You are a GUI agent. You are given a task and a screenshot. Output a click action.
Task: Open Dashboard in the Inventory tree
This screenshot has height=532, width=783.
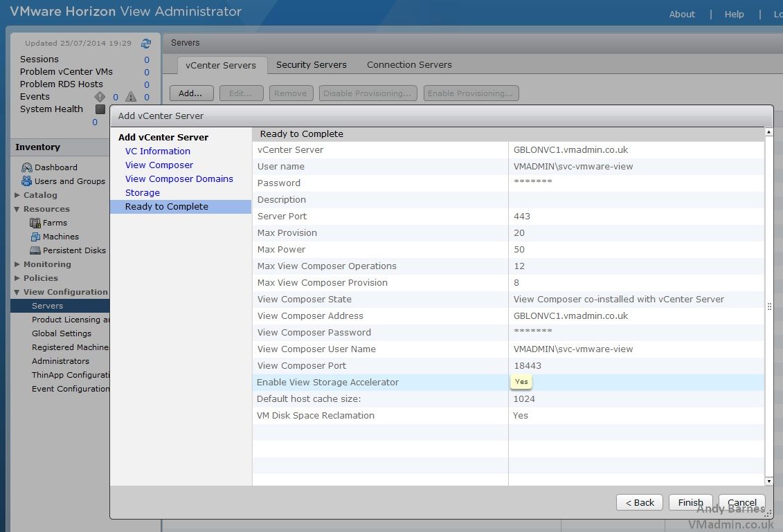coord(56,167)
